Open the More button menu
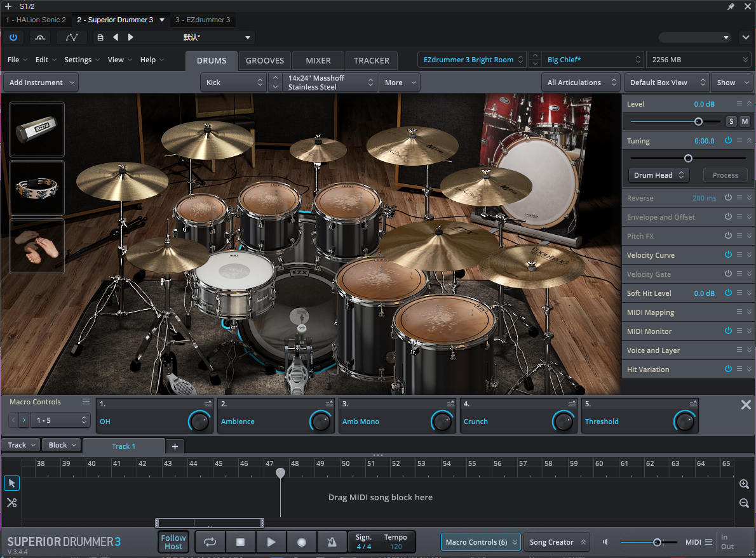The height and width of the screenshot is (558, 756). [399, 83]
